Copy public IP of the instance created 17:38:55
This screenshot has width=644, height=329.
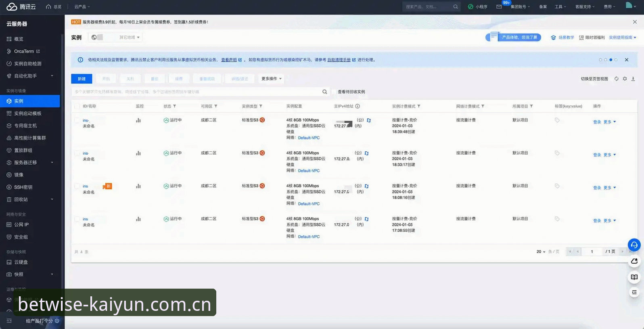click(x=367, y=219)
